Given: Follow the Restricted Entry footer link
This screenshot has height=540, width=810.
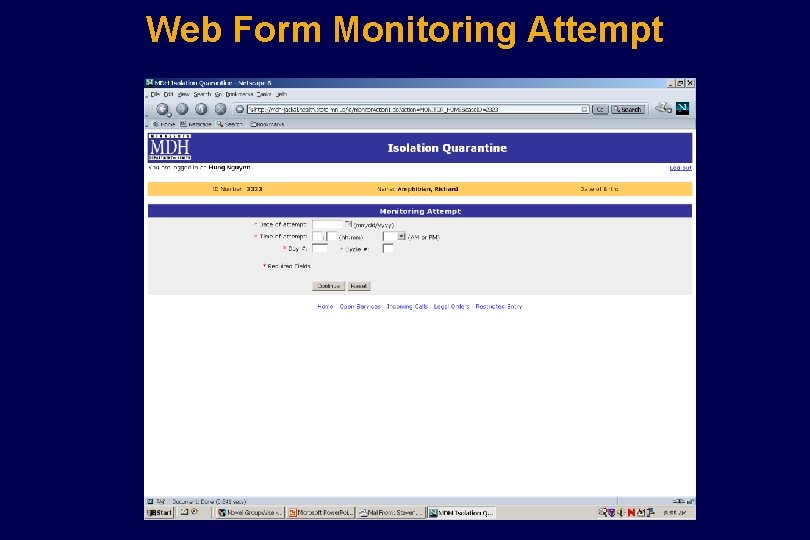Looking at the screenshot, I should 499,306.
